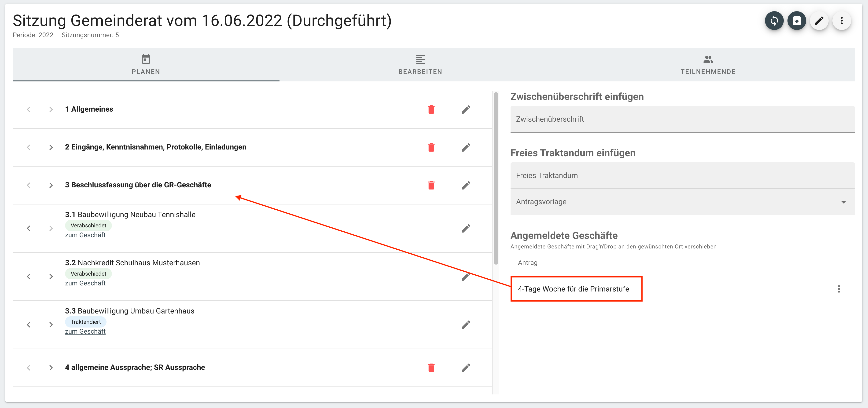Image resolution: width=868 pixels, height=408 pixels.
Task: Edit item 3.1 Baubewilligung Neubau Tennishalle
Action: [466, 228]
